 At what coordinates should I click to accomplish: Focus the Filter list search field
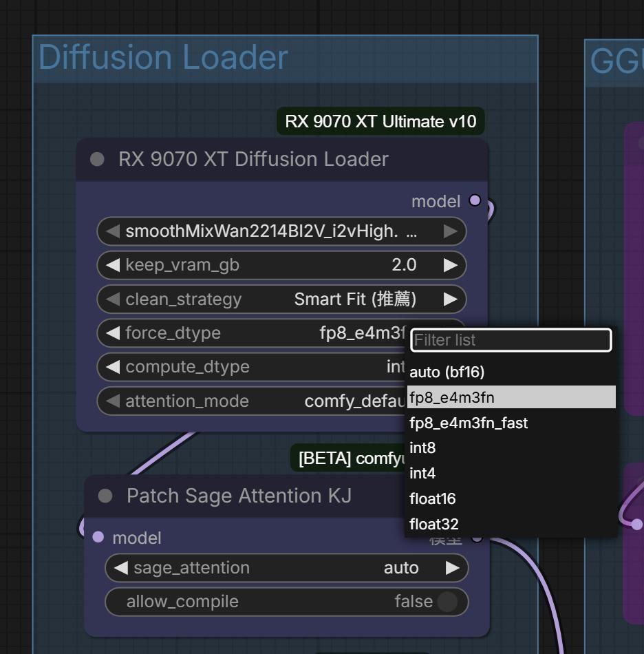click(511, 340)
